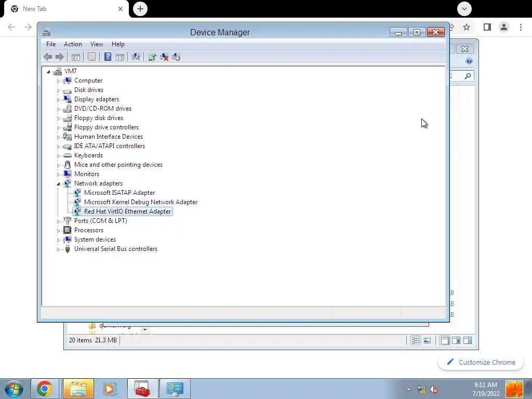Open Properties from the Device Manager toolbar

pyautogui.click(x=91, y=57)
